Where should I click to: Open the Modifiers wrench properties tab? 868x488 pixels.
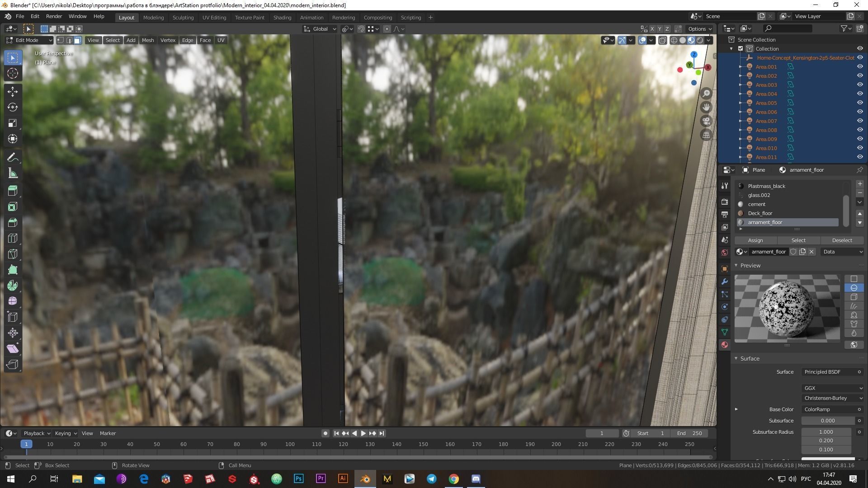(725, 282)
